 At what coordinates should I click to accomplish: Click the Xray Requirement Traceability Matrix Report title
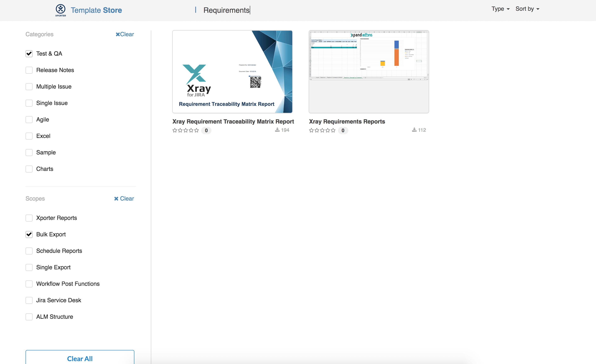(x=233, y=121)
